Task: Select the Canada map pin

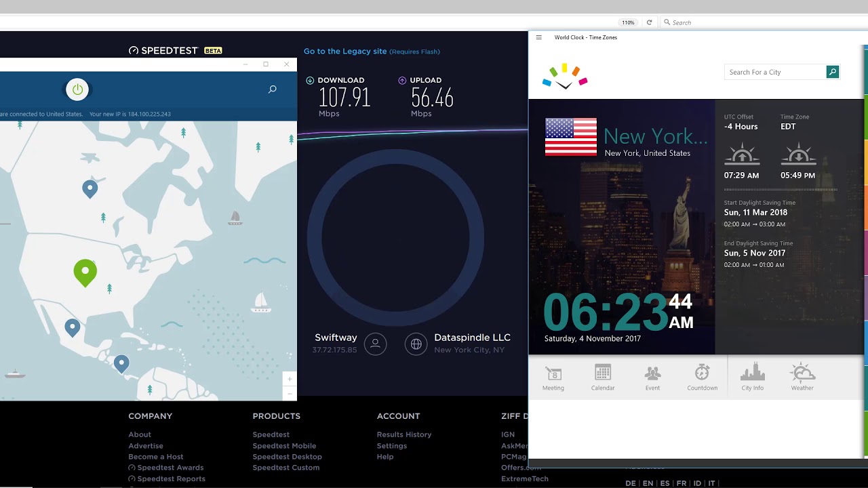Action: [x=90, y=189]
